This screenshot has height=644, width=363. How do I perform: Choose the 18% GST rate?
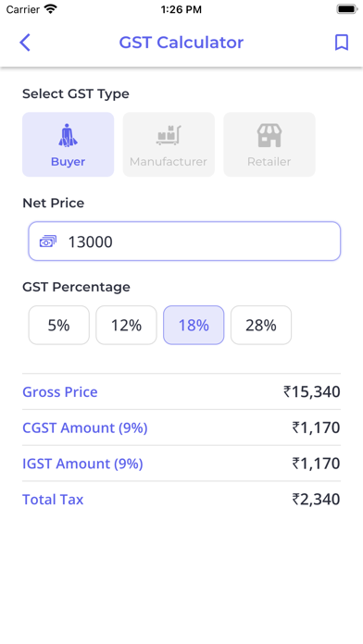click(194, 326)
